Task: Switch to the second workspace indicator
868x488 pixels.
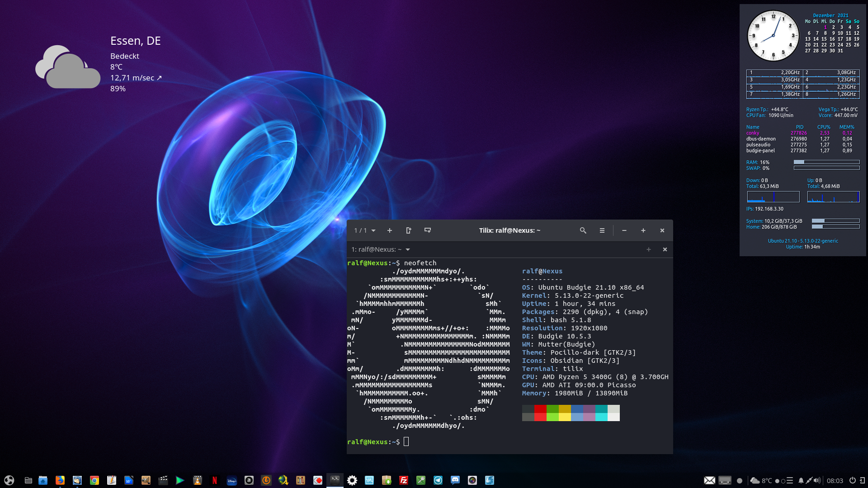Action: (783, 481)
